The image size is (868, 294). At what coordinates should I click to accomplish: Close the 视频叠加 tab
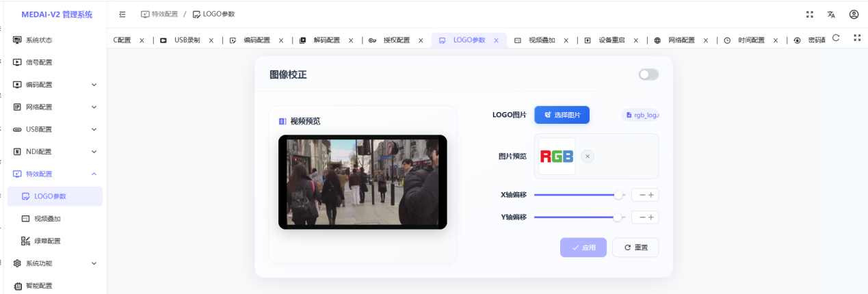[566, 40]
